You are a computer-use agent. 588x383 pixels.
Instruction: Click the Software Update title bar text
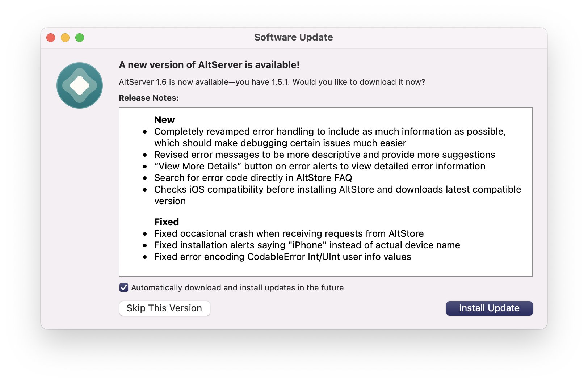point(293,37)
